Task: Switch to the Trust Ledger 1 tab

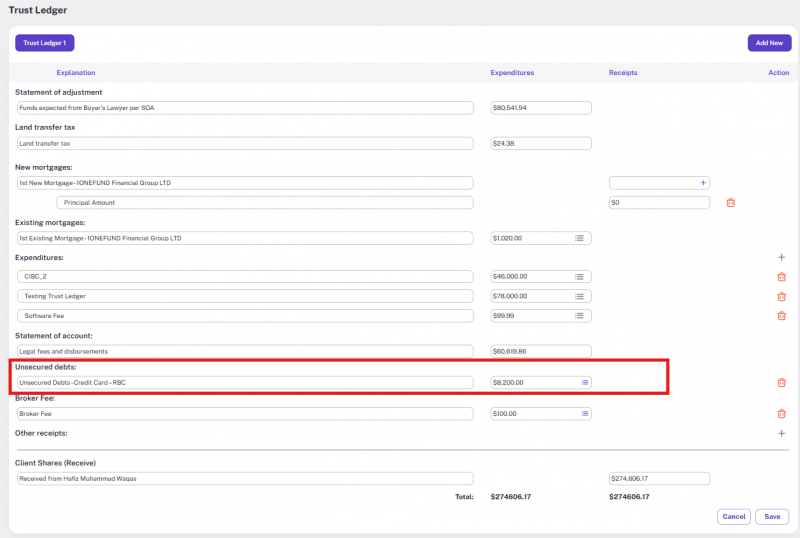Action: pos(45,43)
